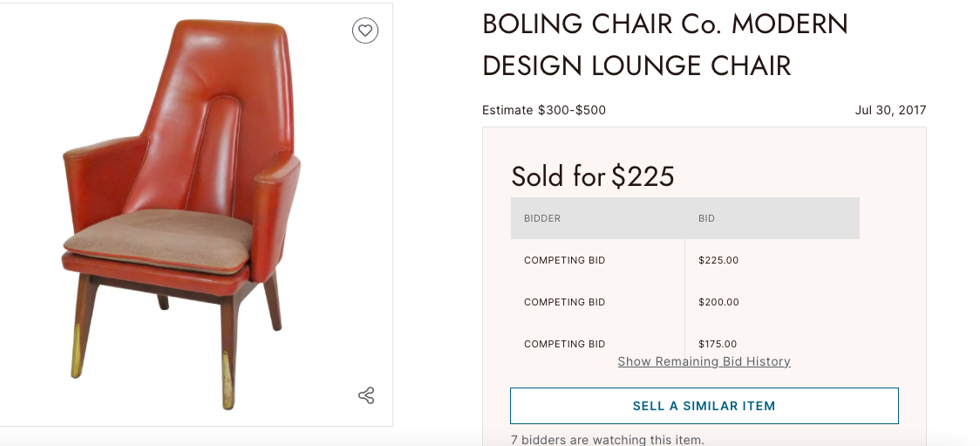
Task: Favorite this chair with the heart icon
Action: coord(365,31)
